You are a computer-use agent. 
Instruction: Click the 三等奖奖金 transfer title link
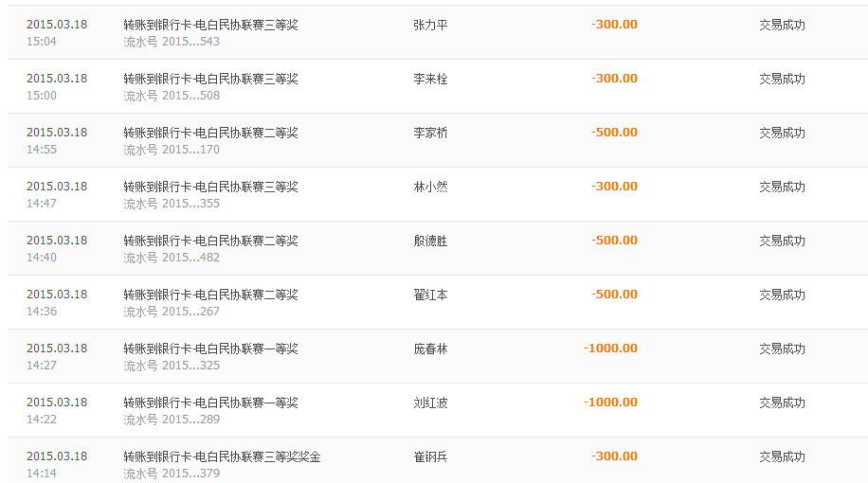[222, 456]
